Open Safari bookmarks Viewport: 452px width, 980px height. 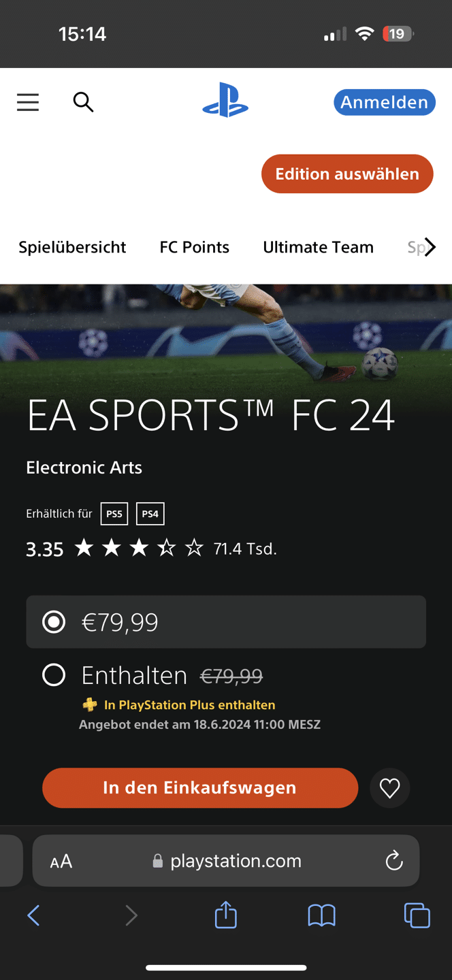tap(322, 916)
